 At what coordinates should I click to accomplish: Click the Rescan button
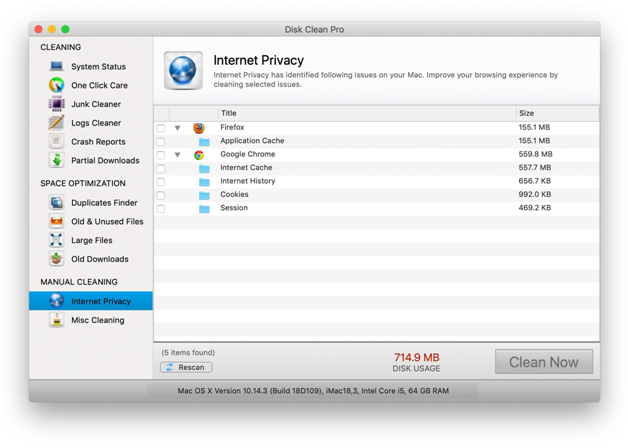(186, 367)
